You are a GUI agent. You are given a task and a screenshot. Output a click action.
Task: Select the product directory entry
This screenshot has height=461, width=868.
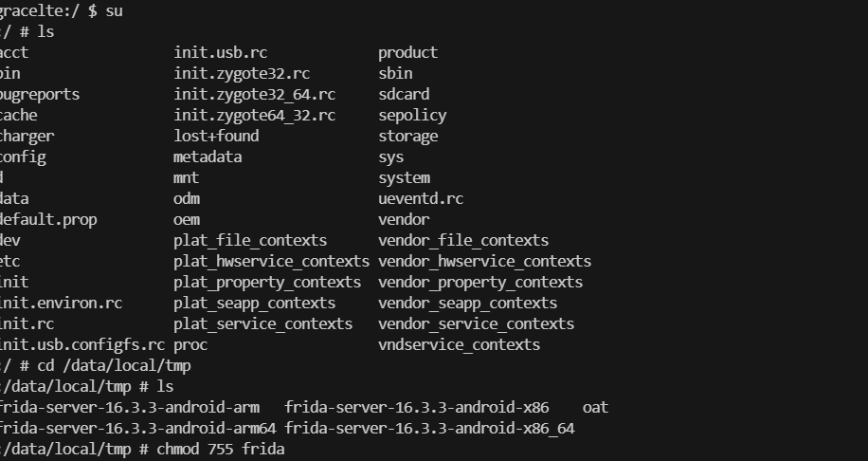407,52
